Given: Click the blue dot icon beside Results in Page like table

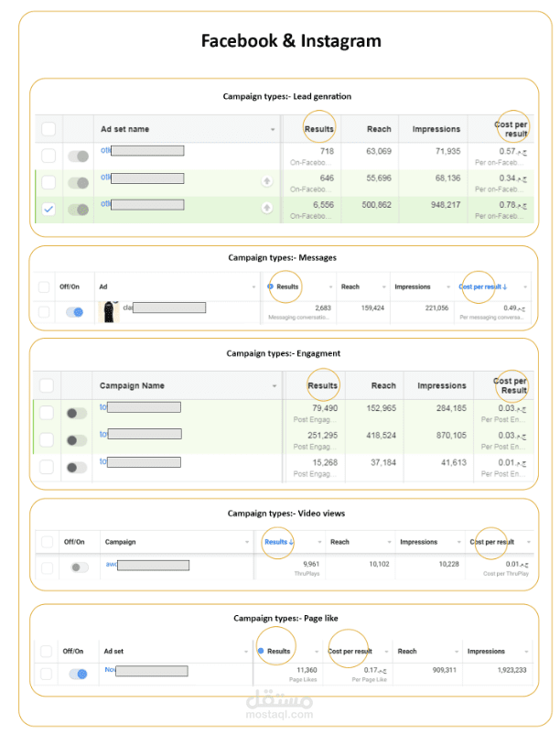Looking at the screenshot, I should click(x=261, y=651).
